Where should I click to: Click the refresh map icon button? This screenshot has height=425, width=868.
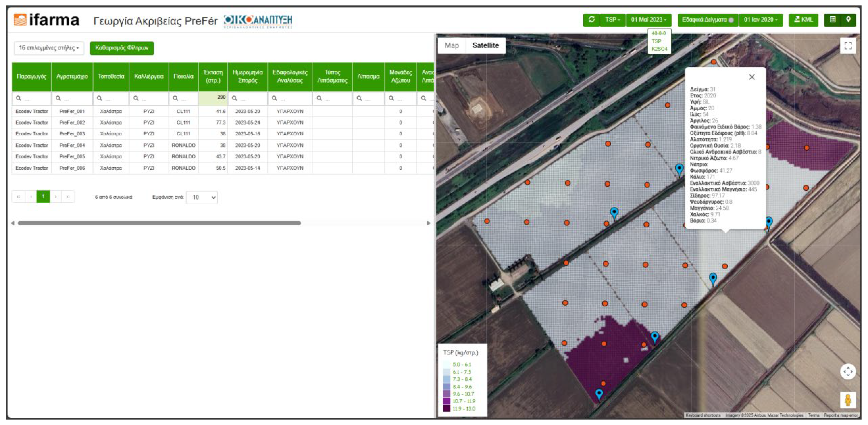[x=591, y=20]
